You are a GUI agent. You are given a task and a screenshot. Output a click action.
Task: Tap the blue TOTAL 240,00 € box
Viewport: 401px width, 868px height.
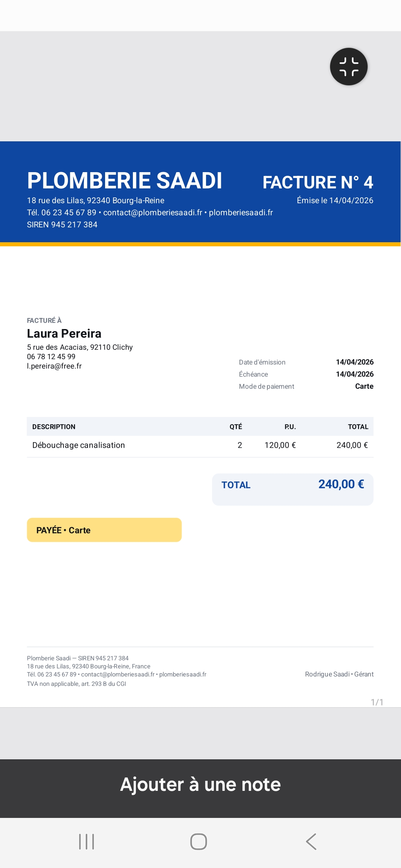coord(293,489)
